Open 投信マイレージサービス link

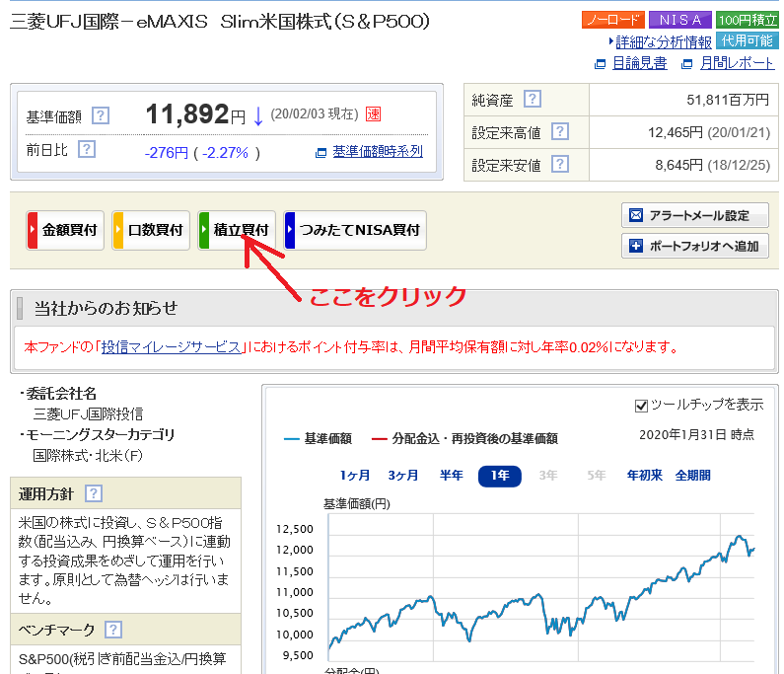tap(172, 347)
